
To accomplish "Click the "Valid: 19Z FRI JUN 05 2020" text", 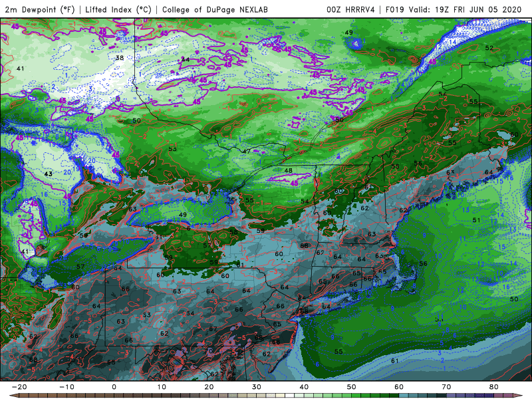I will pyautogui.click(x=465, y=9).
